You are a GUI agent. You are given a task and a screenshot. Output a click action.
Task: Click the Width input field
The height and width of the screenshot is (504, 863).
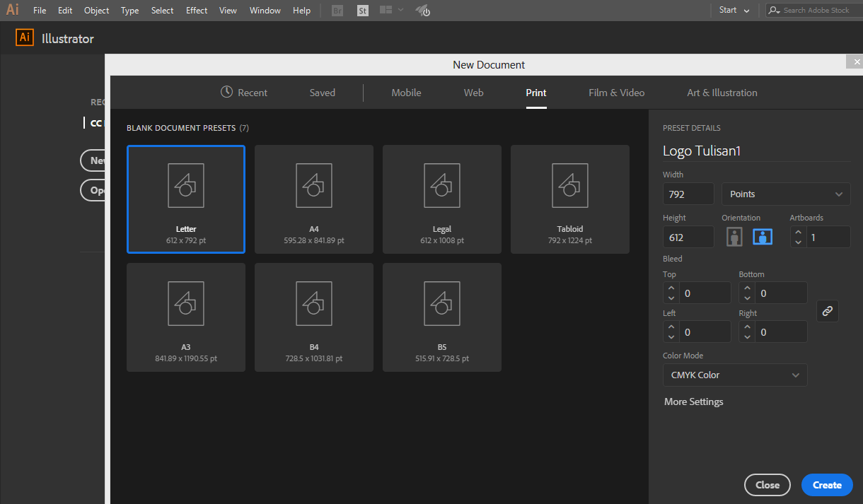pyautogui.click(x=688, y=194)
